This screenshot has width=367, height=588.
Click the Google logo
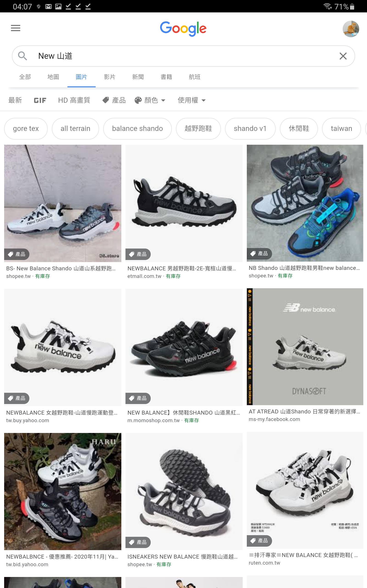point(183,29)
